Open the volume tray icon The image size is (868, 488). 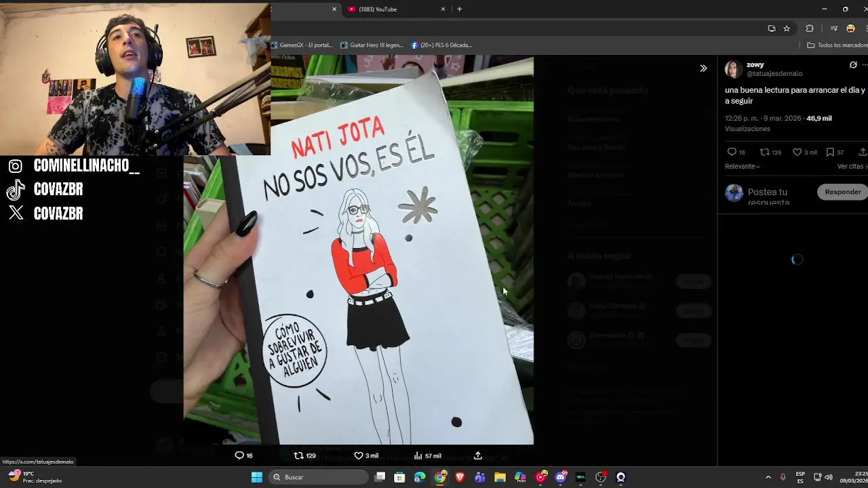(x=828, y=477)
